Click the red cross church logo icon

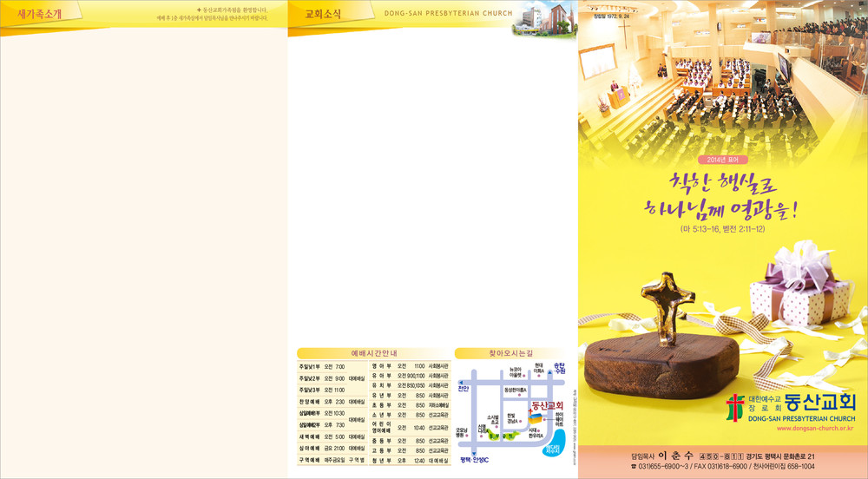[735, 407]
